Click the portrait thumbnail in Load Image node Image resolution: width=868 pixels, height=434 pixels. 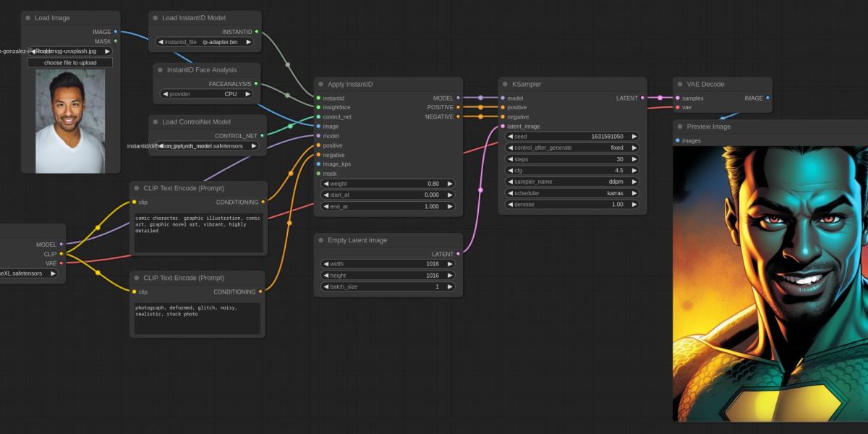(70, 121)
